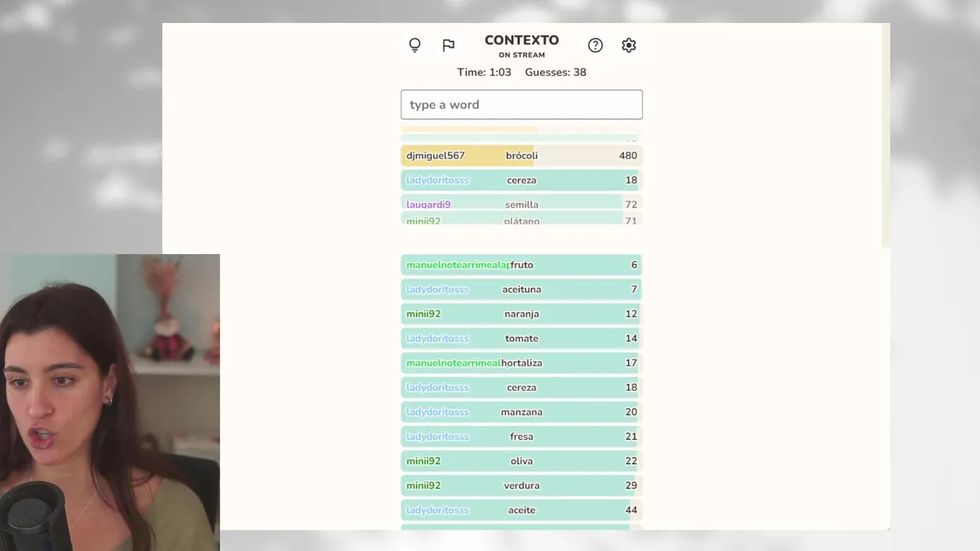Select the manzana guess row ranked 20
Viewport: 980px width, 551px height.
pos(521,412)
